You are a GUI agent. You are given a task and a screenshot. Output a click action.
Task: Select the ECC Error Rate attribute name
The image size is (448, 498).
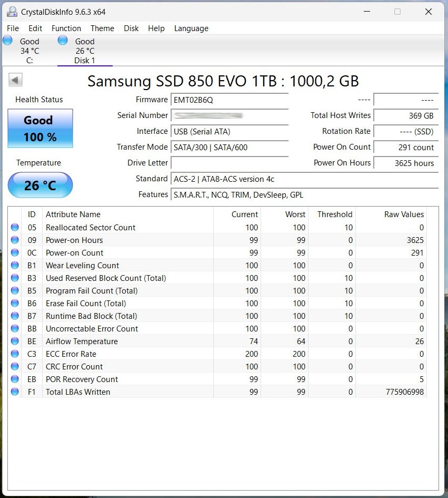(71, 354)
